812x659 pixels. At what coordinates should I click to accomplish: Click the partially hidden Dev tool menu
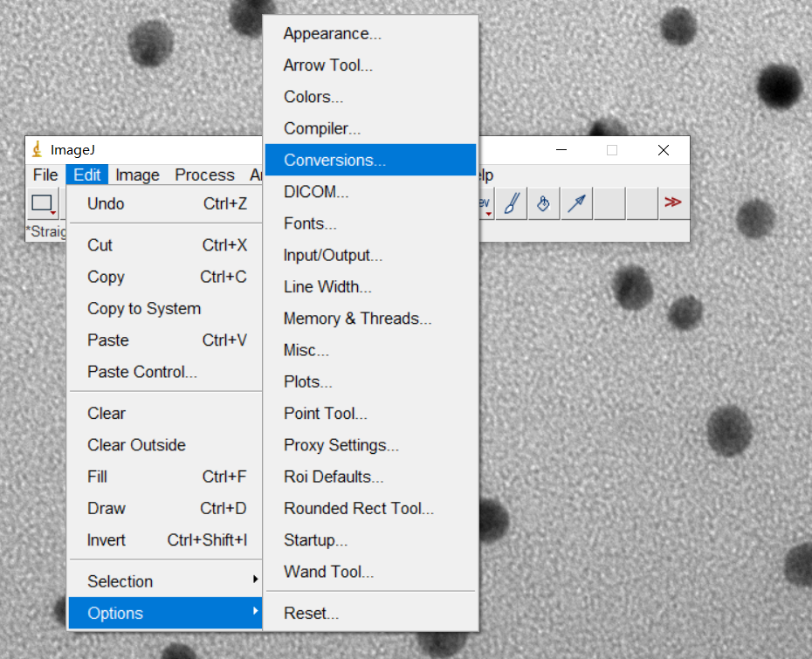tap(485, 203)
